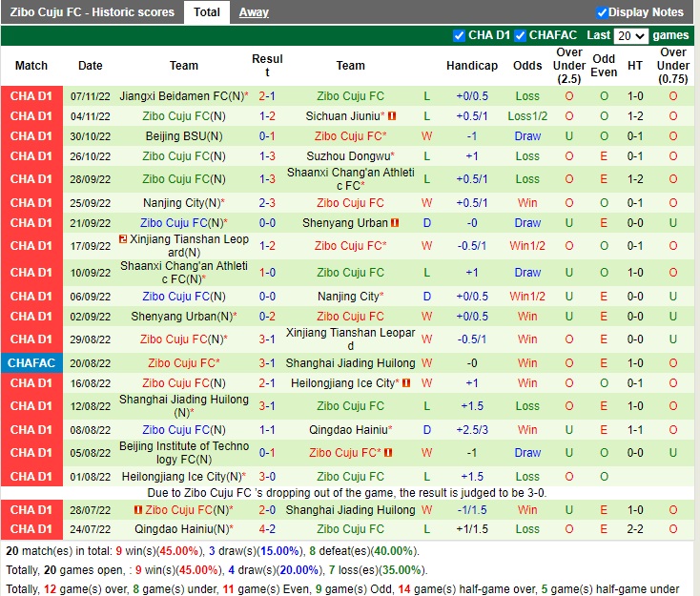Click red card badge before Xinjiang Tianshan Leopard
Viewport: 700px width, 596px height.
[x=123, y=239]
